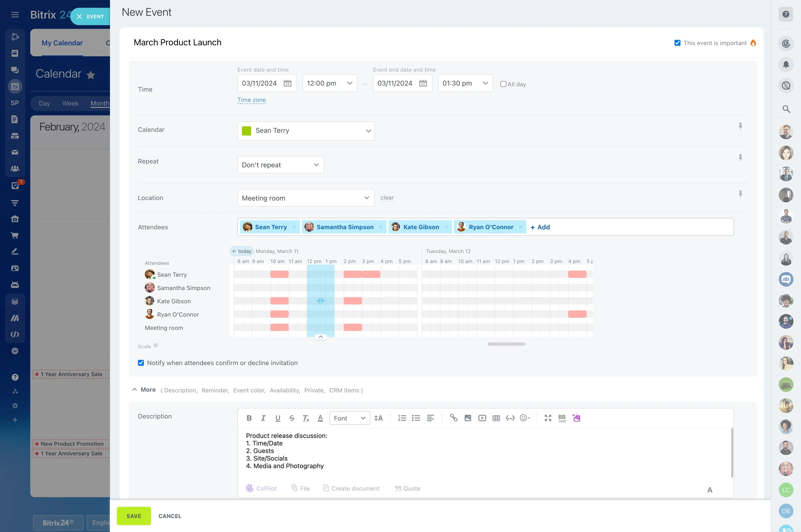Click the green Sean Terry calendar color swatch

pyautogui.click(x=246, y=131)
